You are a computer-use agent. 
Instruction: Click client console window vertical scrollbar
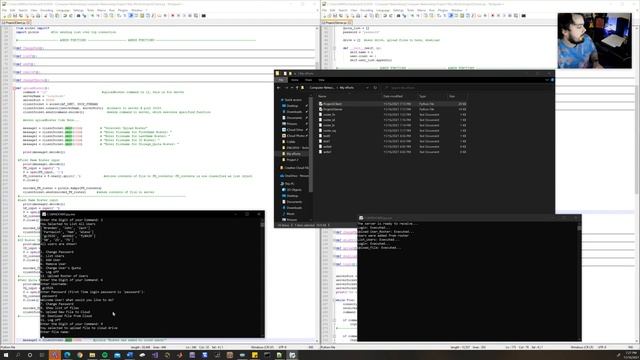tap(262, 278)
